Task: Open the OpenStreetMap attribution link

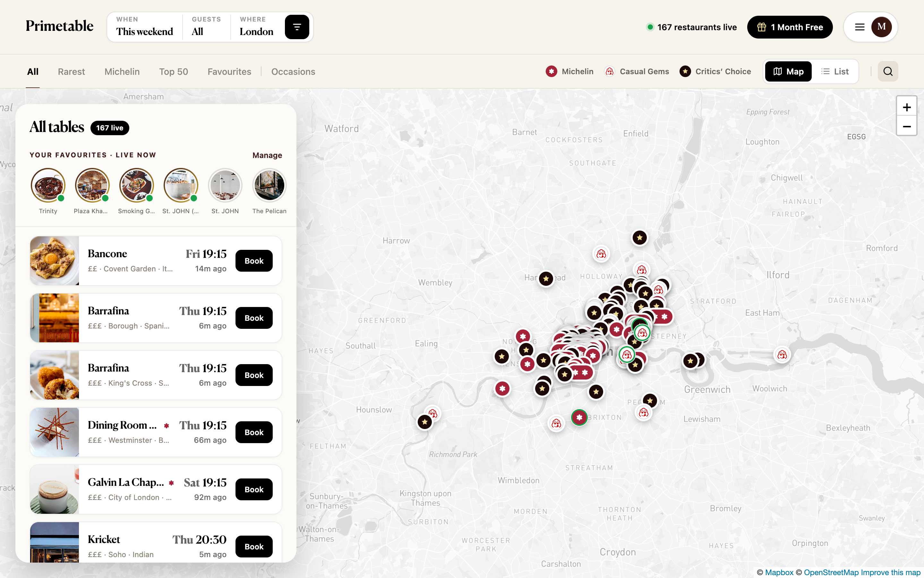Action: tap(831, 572)
